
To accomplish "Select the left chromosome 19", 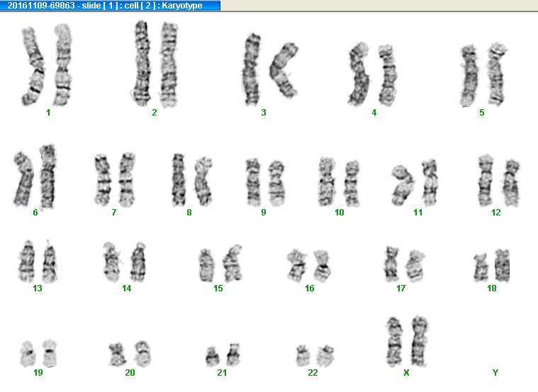I will pyautogui.click(x=28, y=354).
